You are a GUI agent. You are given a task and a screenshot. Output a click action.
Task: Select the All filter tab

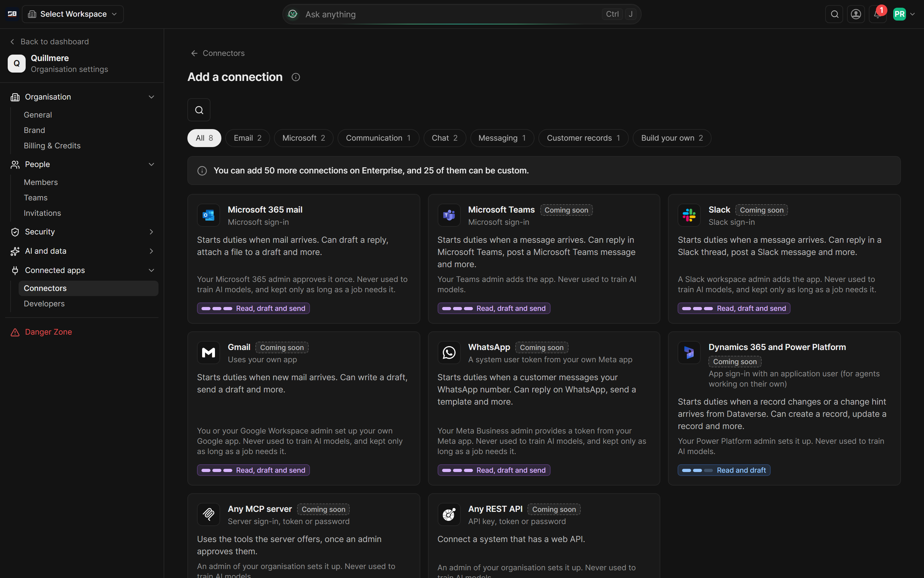click(x=204, y=138)
